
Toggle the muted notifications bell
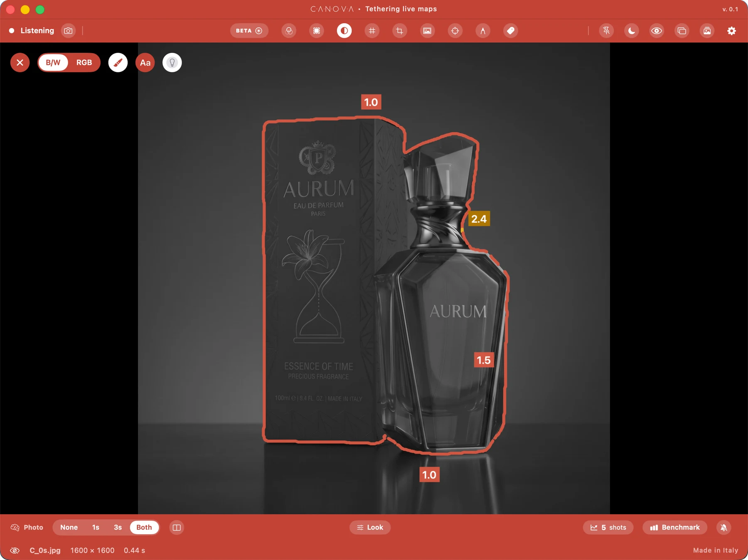click(x=724, y=528)
